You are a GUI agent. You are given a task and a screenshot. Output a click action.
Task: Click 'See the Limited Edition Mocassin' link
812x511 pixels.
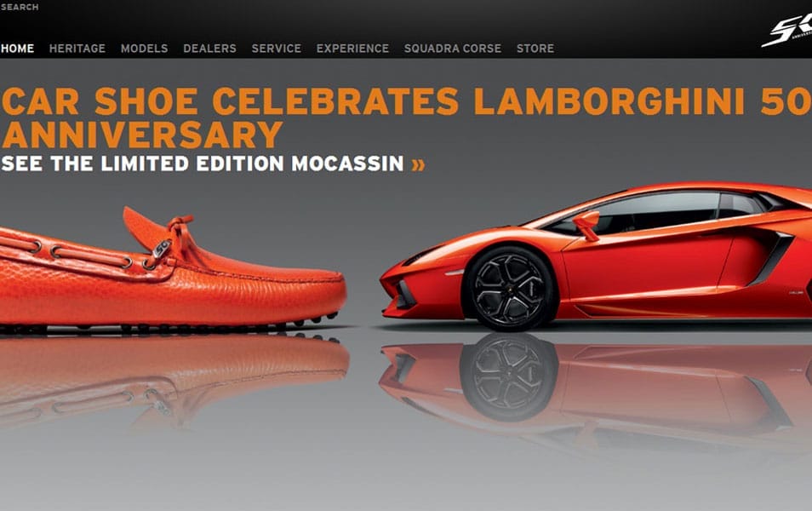pyautogui.click(x=203, y=164)
